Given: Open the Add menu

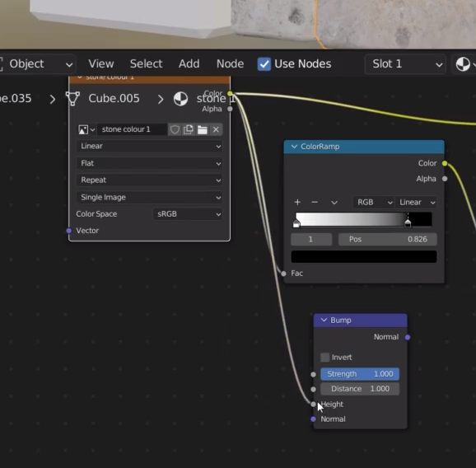Looking at the screenshot, I should (x=189, y=64).
